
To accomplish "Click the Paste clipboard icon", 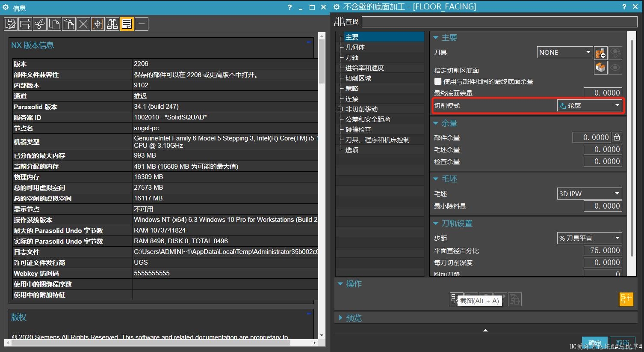I will click(x=69, y=24).
